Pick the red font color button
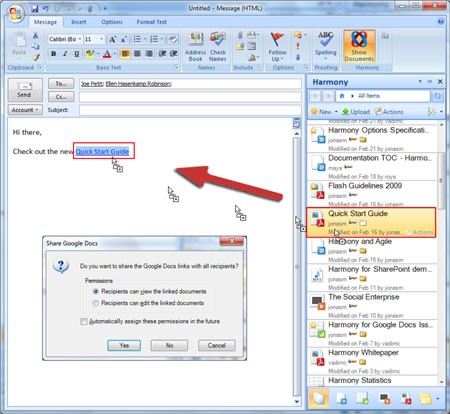This screenshot has height=414, width=450. tap(107, 54)
